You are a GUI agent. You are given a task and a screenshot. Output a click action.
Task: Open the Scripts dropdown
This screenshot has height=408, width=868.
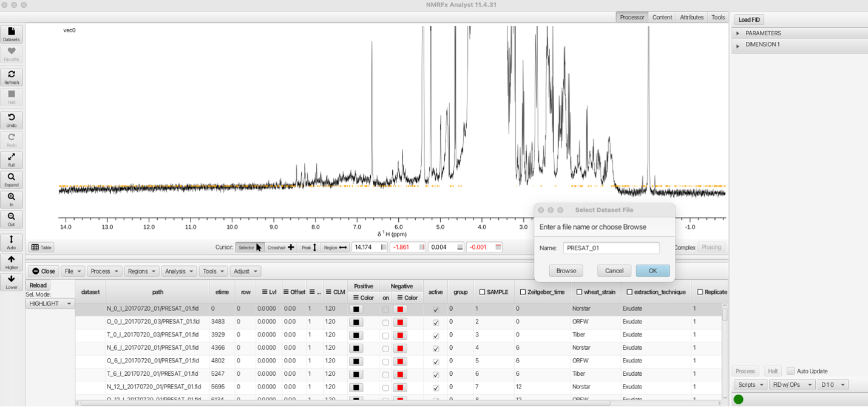750,385
